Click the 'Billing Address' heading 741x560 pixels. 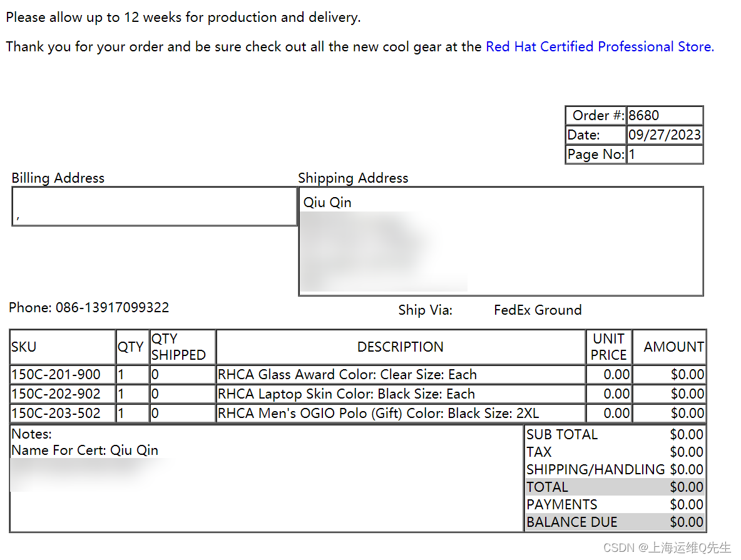point(58,178)
